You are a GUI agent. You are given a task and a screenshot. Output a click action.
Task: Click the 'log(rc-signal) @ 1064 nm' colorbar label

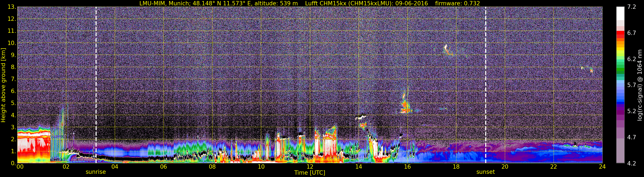coord(640,85)
